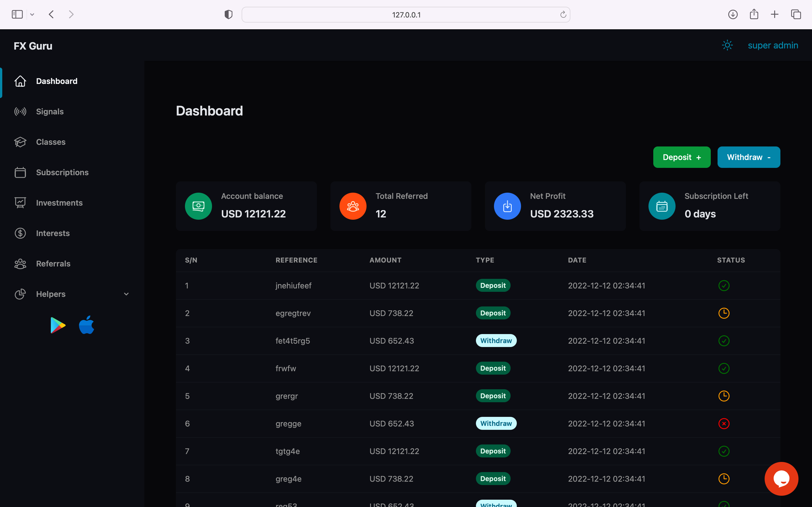Screen dimensions: 812x507
Task: Open the Investments sidebar item
Action: 59,203
